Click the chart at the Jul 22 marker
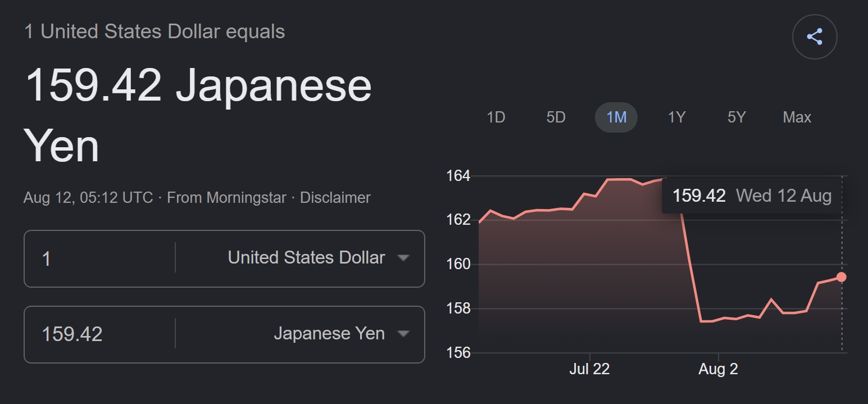The image size is (868, 404). [589, 369]
